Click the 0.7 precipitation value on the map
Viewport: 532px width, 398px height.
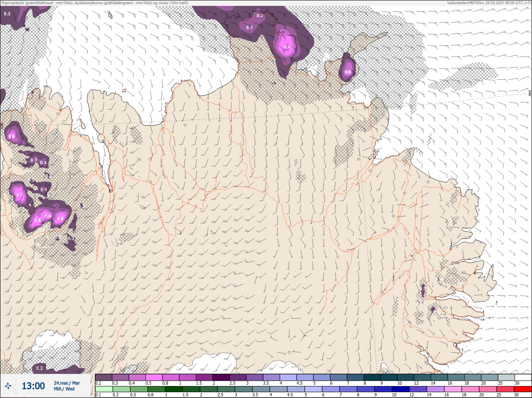[20, 195]
